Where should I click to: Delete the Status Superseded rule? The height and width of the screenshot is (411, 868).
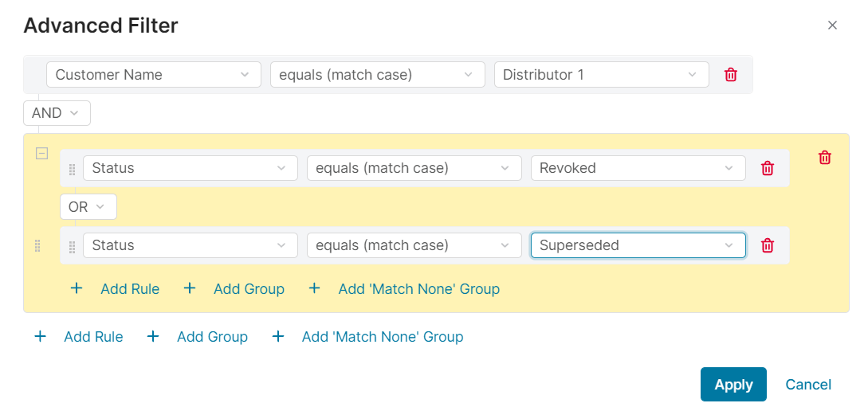tap(767, 245)
